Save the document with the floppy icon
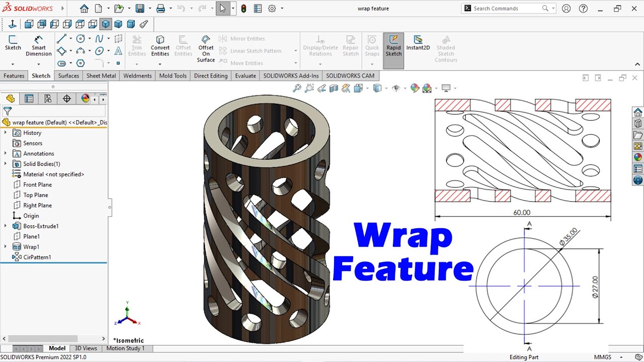Image resolution: width=644 pixels, height=362 pixels. (140, 9)
